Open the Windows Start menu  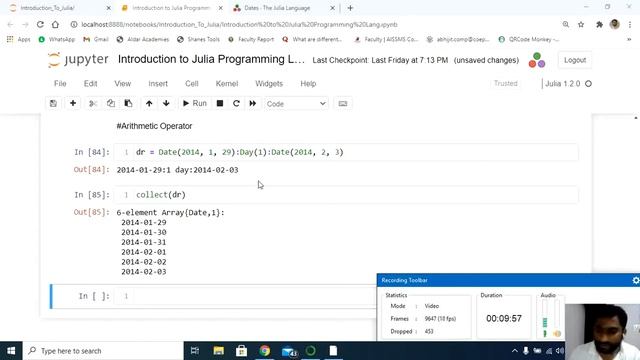coord(11,351)
